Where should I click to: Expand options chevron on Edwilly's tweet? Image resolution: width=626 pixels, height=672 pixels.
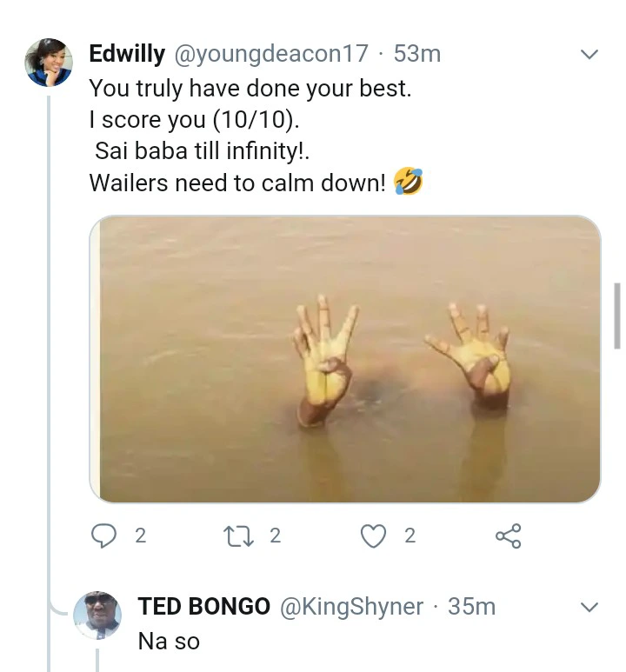[589, 55]
